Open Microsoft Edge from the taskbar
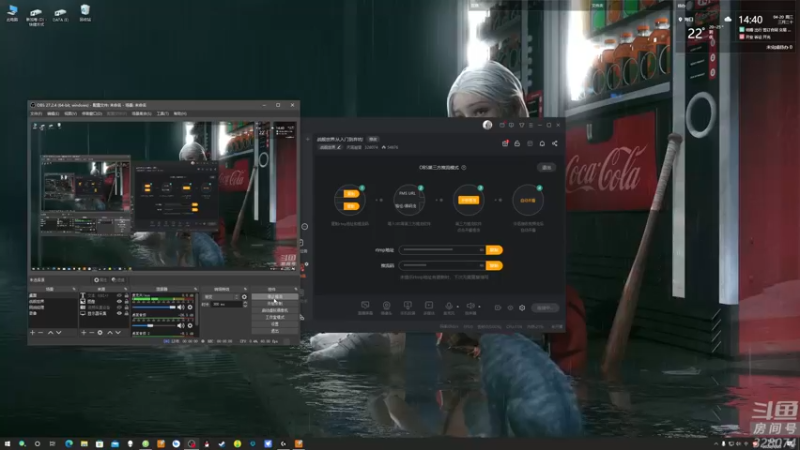 69,444
